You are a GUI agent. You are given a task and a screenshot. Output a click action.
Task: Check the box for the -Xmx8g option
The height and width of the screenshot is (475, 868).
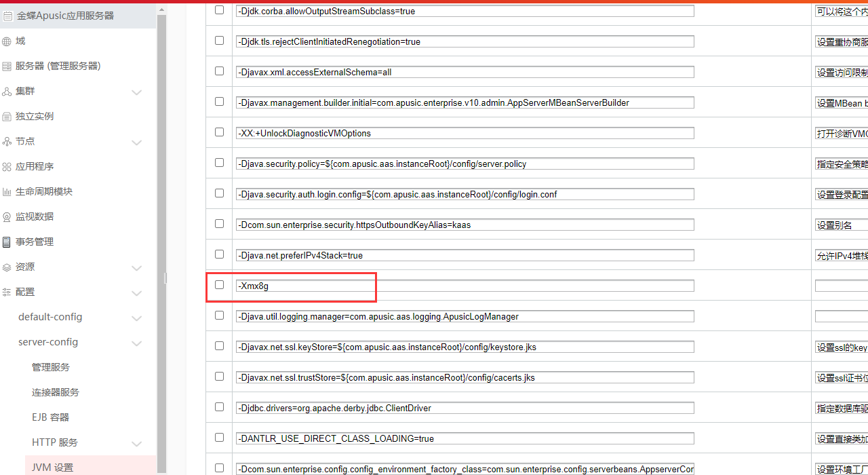click(x=219, y=285)
